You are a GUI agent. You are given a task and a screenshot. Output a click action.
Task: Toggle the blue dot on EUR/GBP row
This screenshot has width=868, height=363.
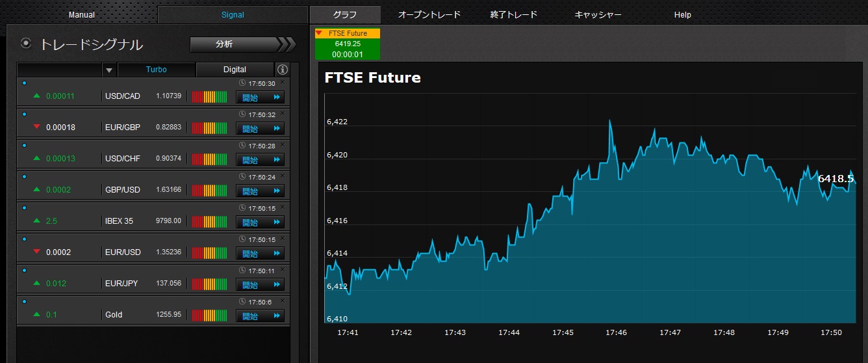24,114
